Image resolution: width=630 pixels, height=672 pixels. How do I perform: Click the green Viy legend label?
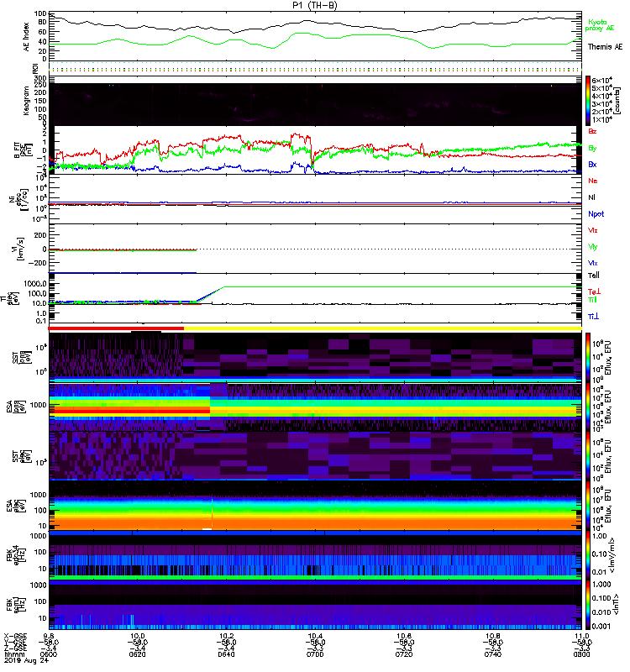pos(593,247)
